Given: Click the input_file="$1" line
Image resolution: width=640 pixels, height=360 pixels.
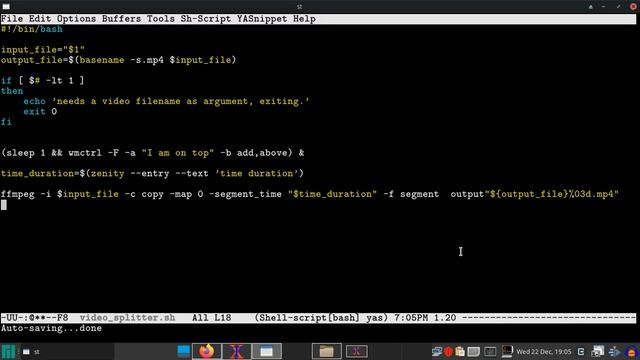Looking at the screenshot, I should coord(43,50).
